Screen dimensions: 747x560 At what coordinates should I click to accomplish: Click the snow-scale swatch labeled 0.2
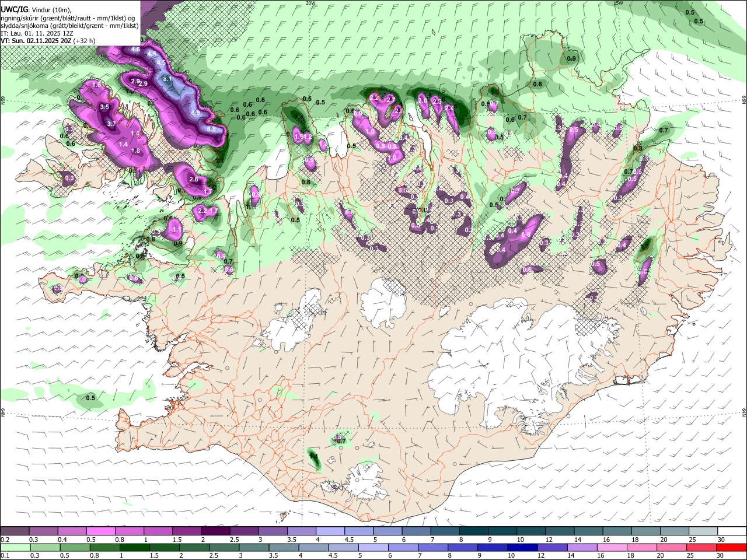pyautogui.click(x=15, y=531)
